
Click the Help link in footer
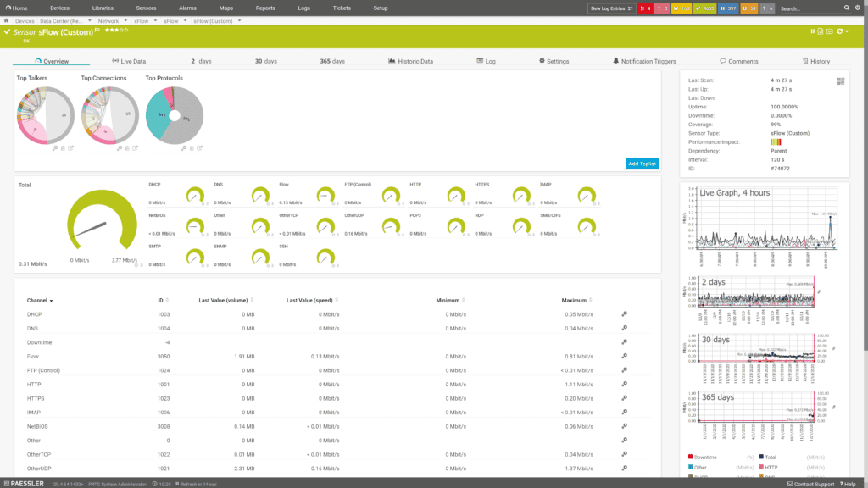(x=848, y=484)
